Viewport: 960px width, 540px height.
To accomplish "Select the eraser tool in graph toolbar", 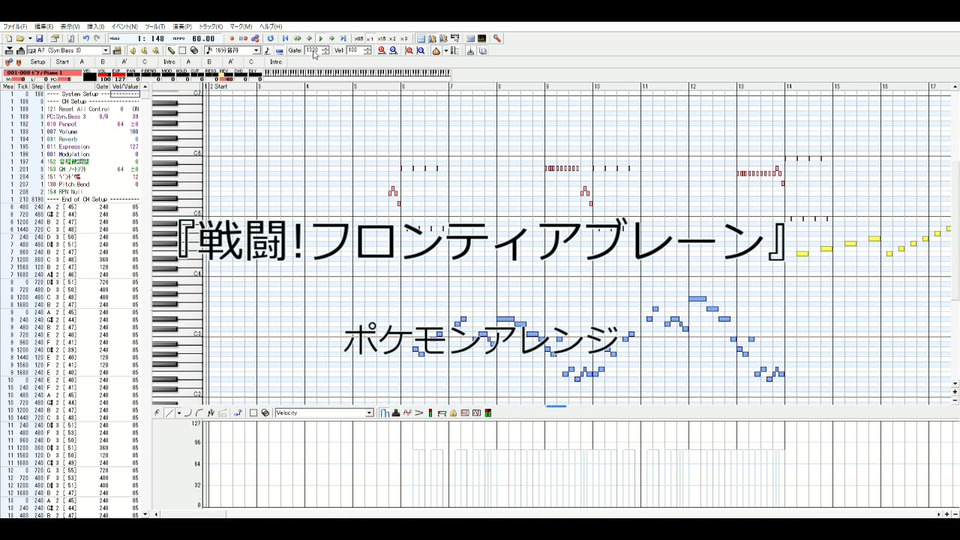I will point(265,413).
